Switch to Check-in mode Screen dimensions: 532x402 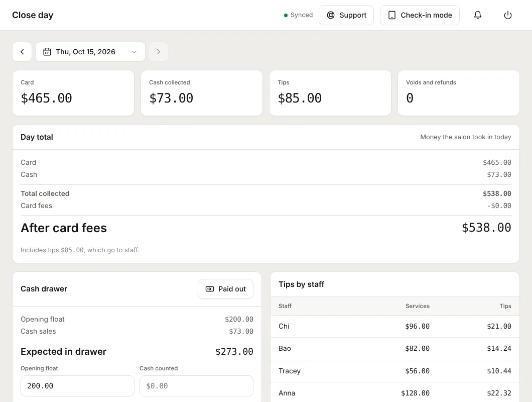(420, 15)
